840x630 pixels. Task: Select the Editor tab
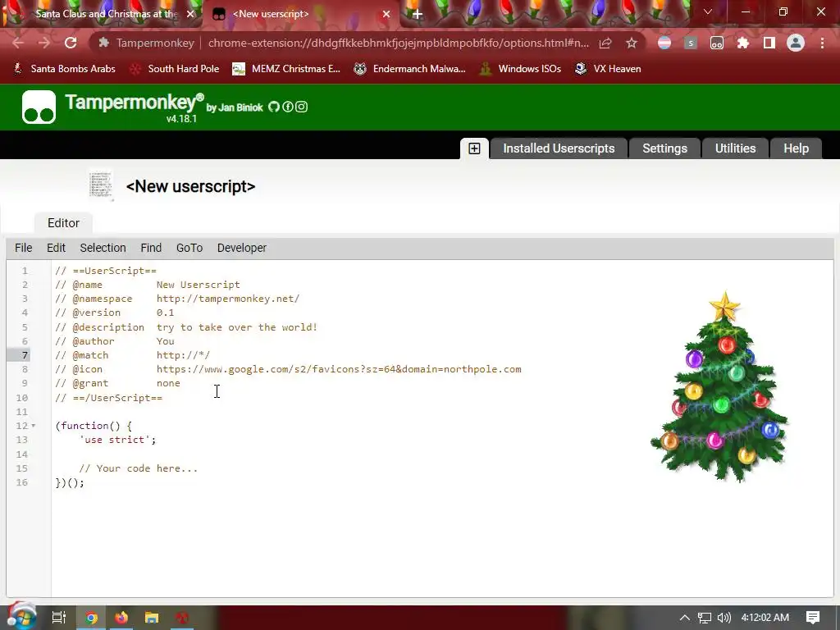[x=63, y=223]
